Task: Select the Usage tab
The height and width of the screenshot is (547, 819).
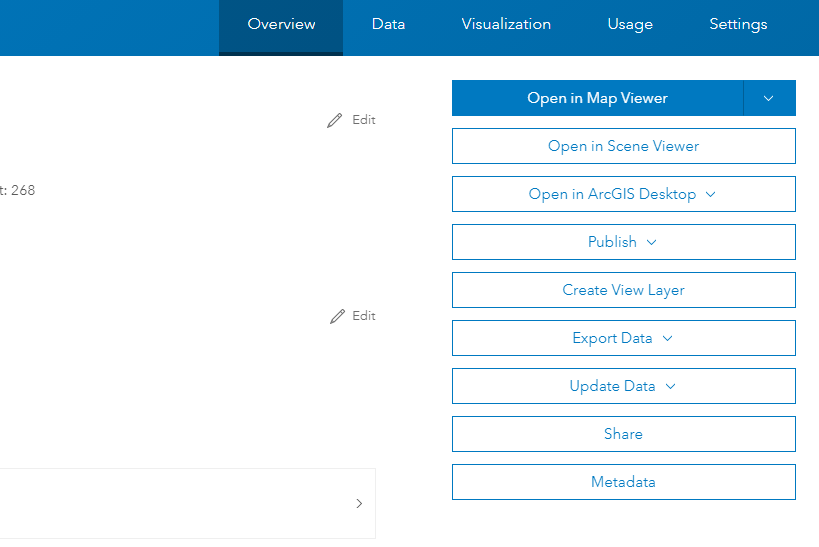Action: click(630, 24)
